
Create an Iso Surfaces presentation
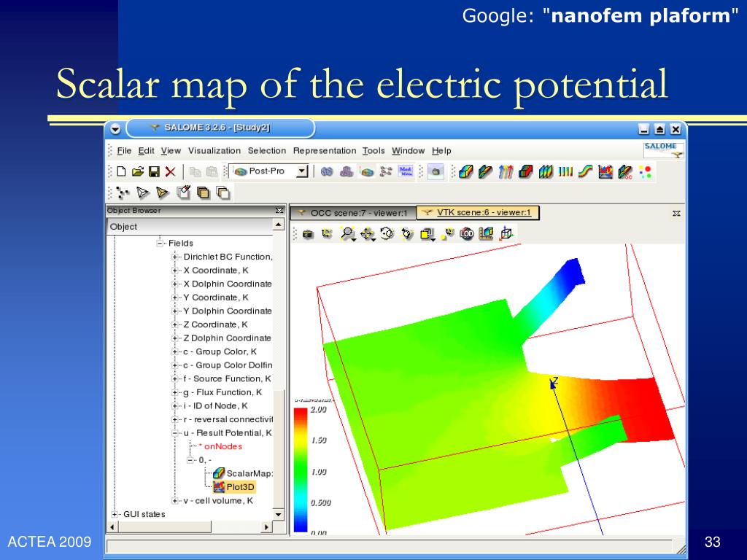click(x=525, y=171)
